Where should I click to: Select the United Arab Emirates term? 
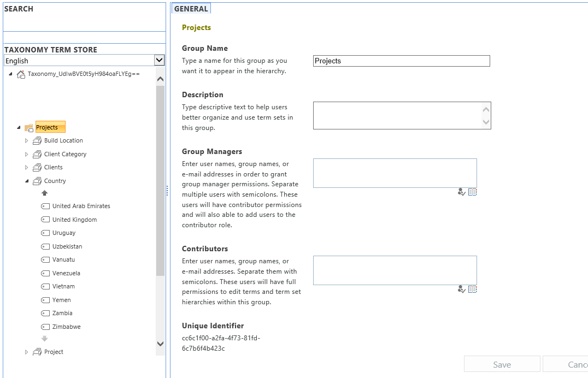click(81, 206)
